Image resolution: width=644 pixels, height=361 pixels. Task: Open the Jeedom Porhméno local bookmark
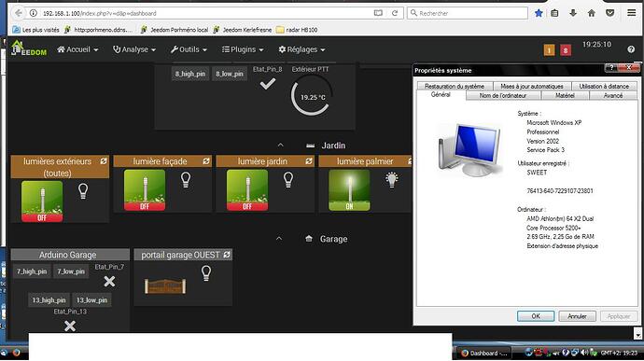point(175,30)
